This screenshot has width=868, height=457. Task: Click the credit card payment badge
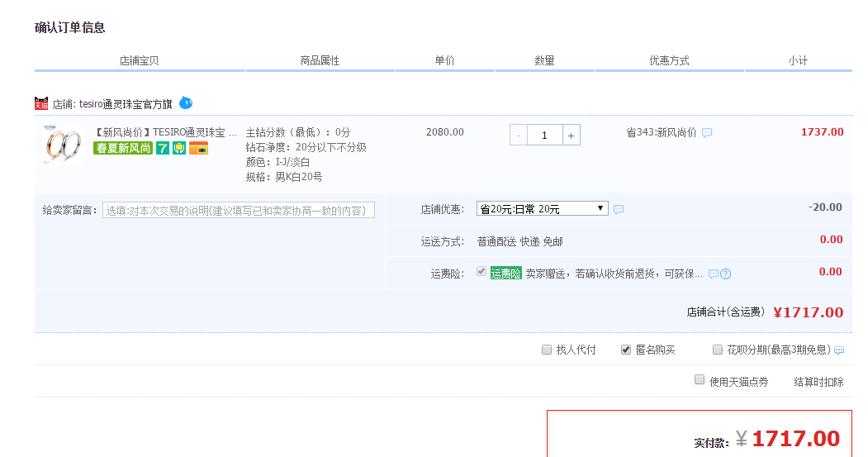[x=198, y=148]
